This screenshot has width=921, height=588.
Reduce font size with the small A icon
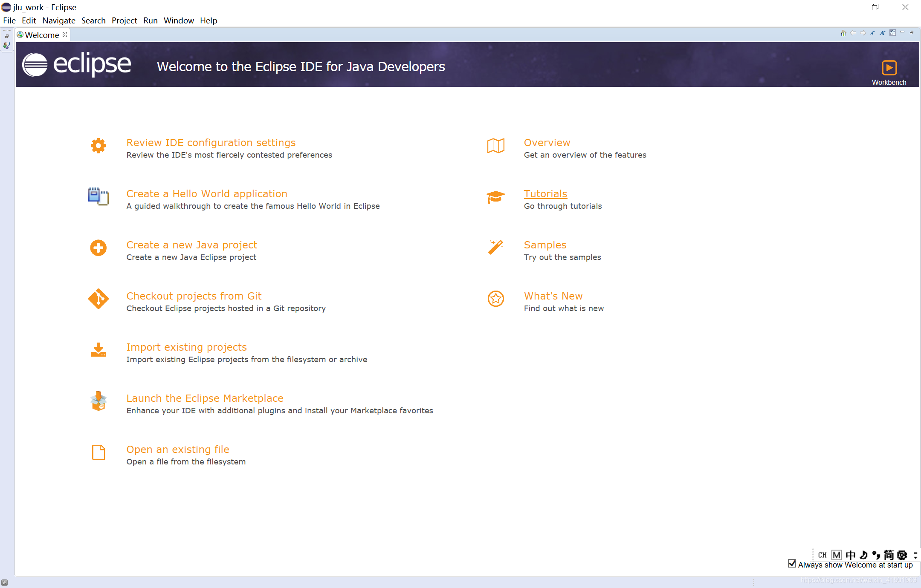872,33
